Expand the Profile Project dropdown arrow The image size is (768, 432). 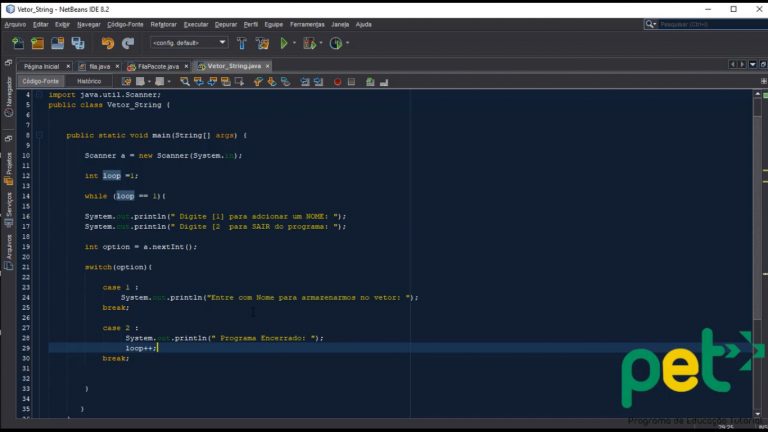coord(346,43)
